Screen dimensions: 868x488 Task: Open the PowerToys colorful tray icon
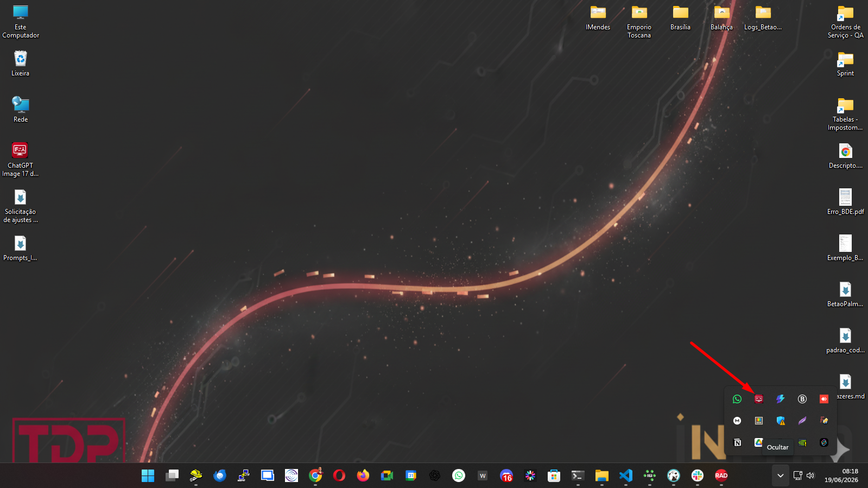759,421
